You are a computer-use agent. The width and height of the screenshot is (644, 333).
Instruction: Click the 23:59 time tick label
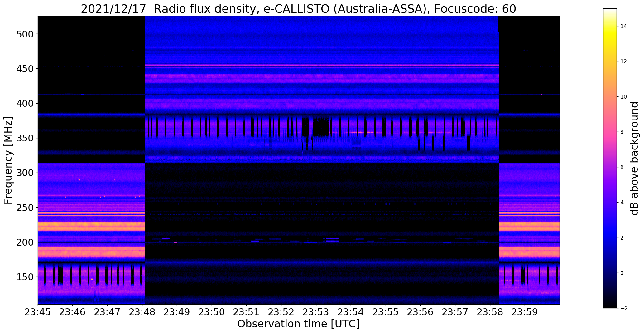[525, 312]
